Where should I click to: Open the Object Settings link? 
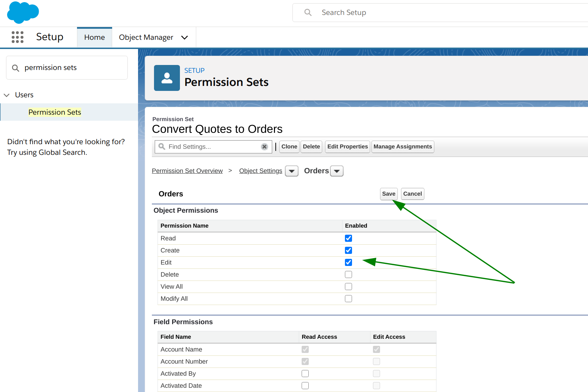pyautogui.click(x=260, y=171)
